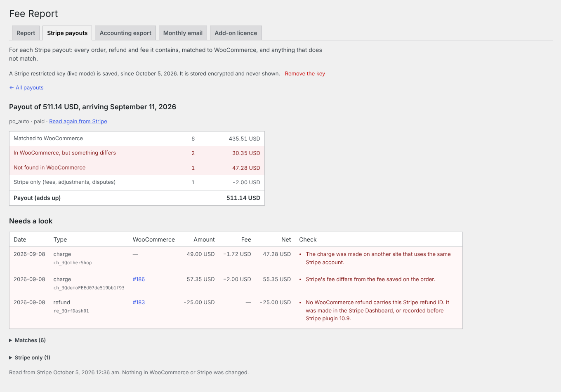This screenshot has height=392, width=561.
Task: Click the 'WooCommerce' column header
Action: pos(154,239)
